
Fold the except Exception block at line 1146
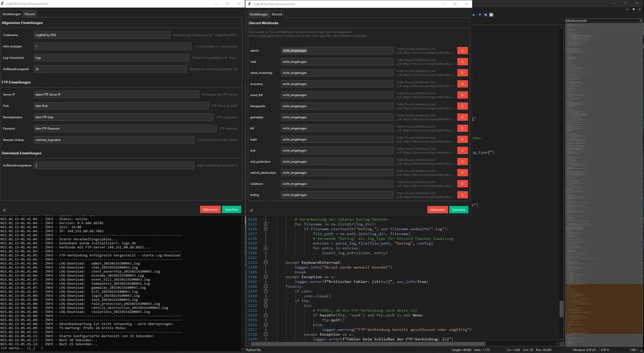click(x=266, y=276)
